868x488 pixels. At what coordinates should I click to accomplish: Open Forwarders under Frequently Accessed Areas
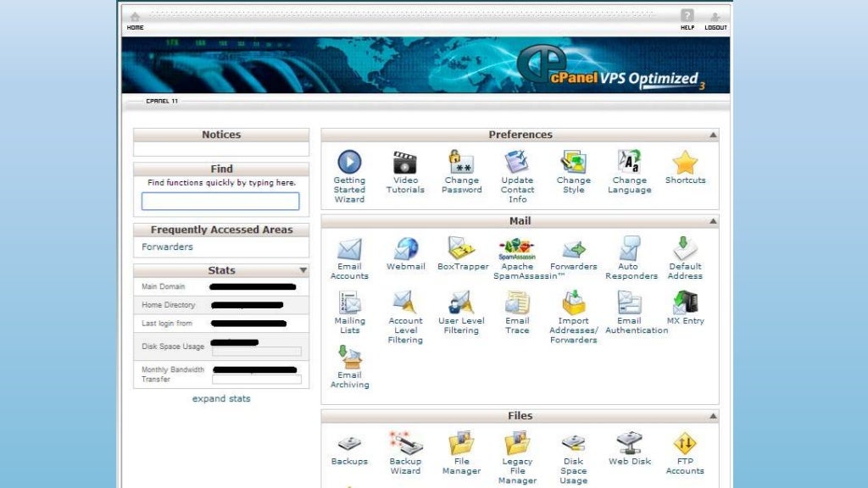coord(167,247)
